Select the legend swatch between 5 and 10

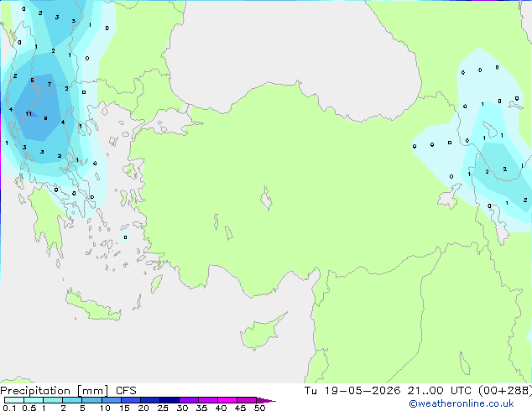pyautogui.click(x=91, y=400)
